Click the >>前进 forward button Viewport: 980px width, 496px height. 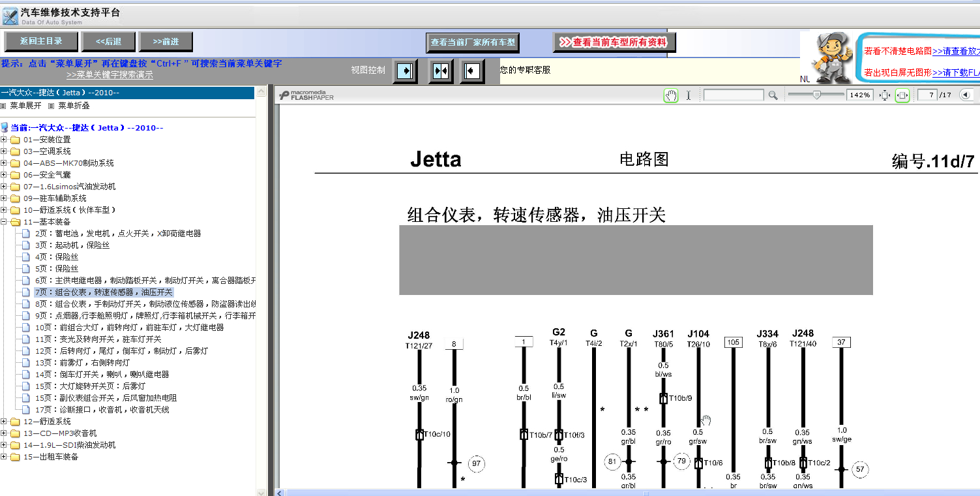point(166,41)
